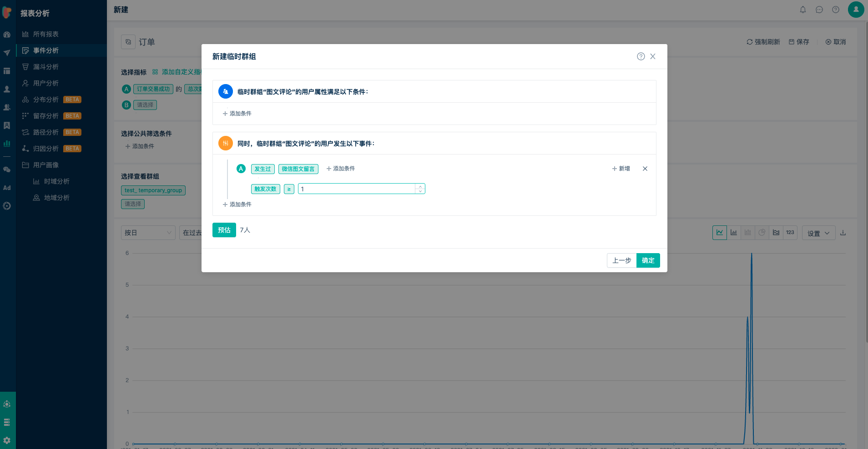
Task: Open 留存分析 in the sidebar
Action: 46,116
